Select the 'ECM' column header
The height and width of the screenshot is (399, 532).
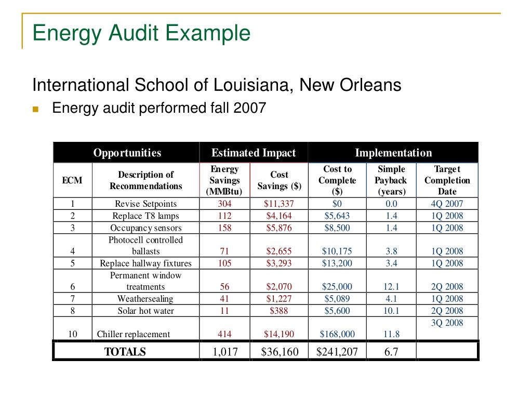coord(72,180)
